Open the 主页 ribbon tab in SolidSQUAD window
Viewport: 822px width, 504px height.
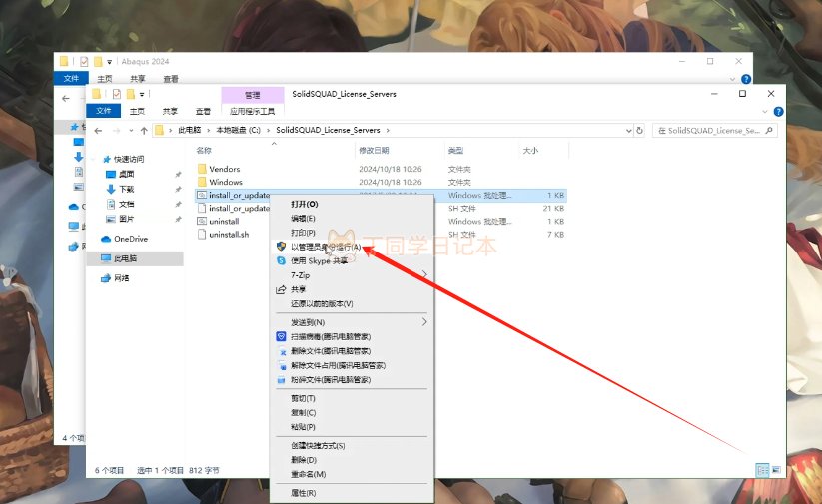tap(137, 111)
